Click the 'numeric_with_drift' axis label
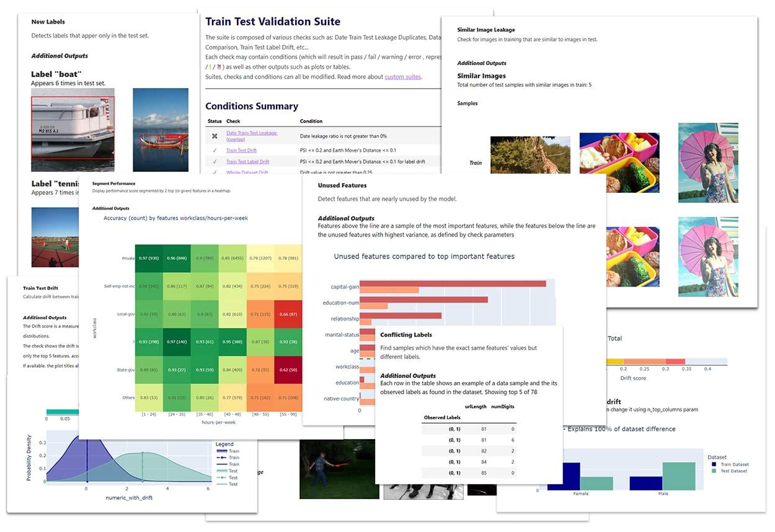Image resolution: width=775 pixels, height=532 pixels. [129, 497]
